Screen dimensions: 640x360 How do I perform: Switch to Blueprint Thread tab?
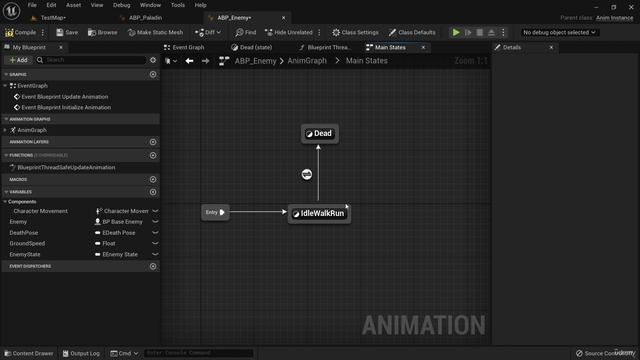coord(328,47)
